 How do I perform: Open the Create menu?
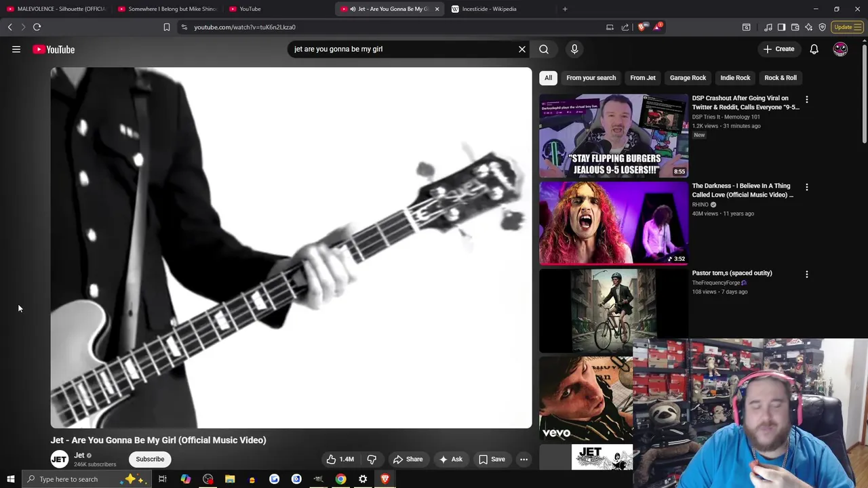point(778,49)
